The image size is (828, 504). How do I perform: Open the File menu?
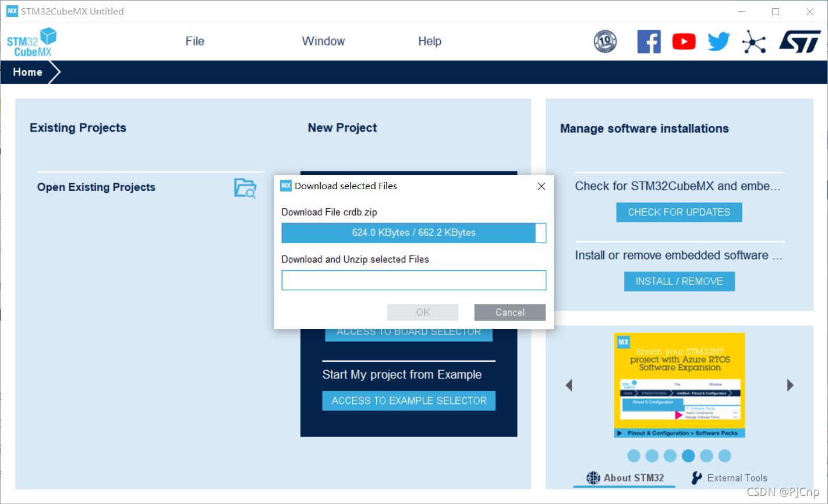point(195,41)
